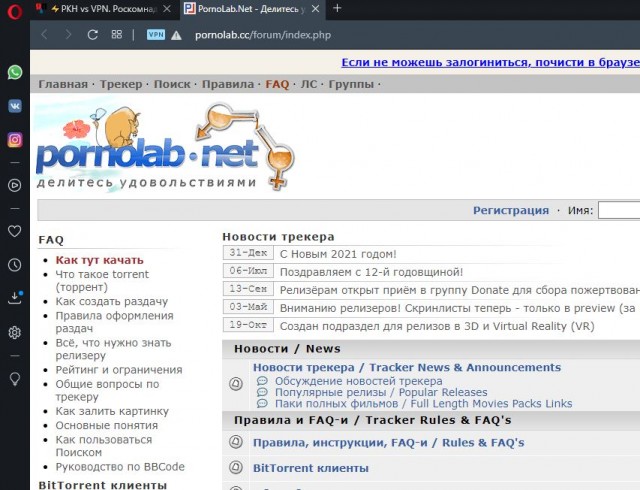The width and height of the screenshot is (640, 490).
Task: Open Instagram in the sidebar
Action: [15, 140]
